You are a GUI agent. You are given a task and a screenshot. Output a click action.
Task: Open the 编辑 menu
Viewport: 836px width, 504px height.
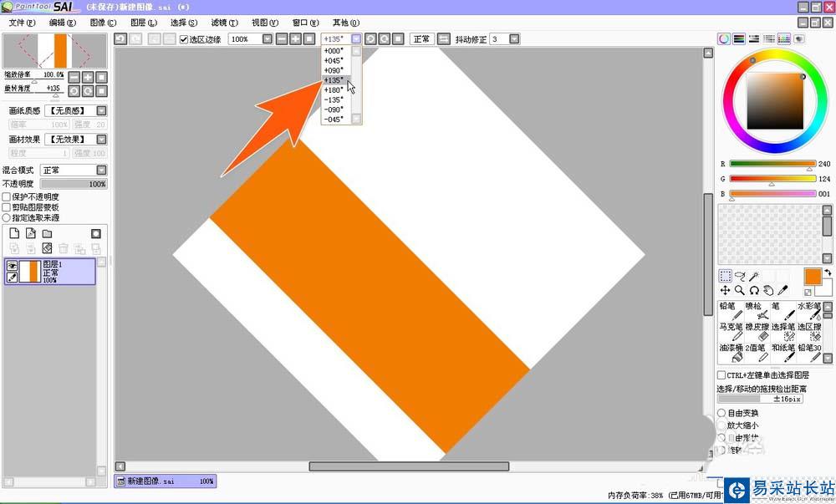(63, 23)
